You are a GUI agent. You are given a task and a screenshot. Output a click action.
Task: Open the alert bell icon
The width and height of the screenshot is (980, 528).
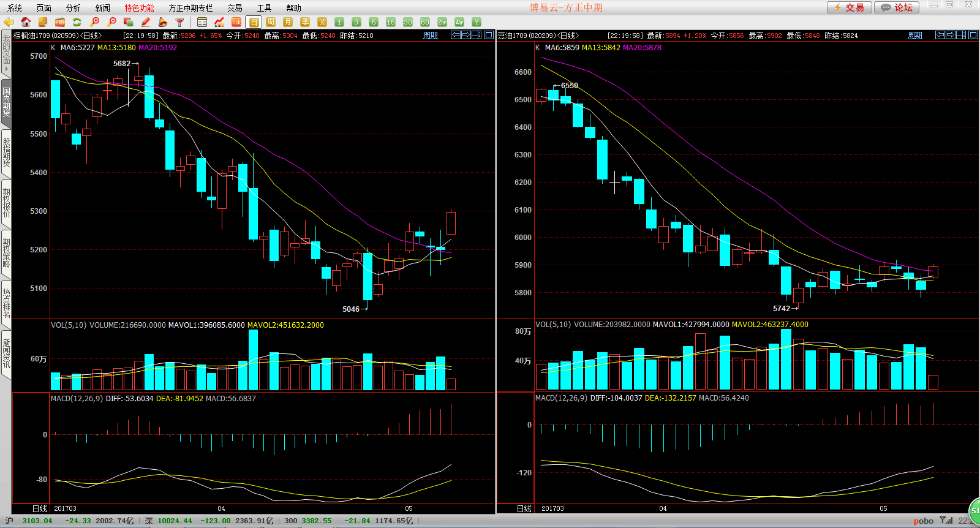click(163, 22)
